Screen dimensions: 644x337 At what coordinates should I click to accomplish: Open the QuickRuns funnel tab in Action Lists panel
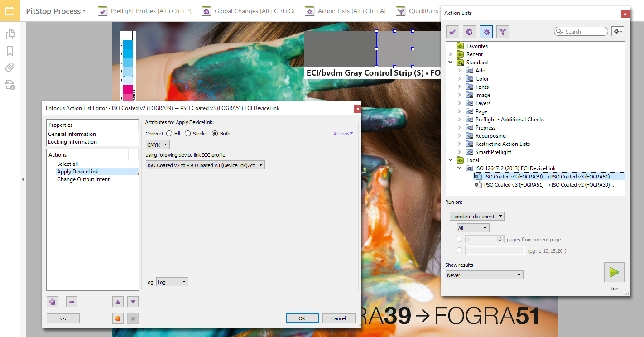point(503,32)
